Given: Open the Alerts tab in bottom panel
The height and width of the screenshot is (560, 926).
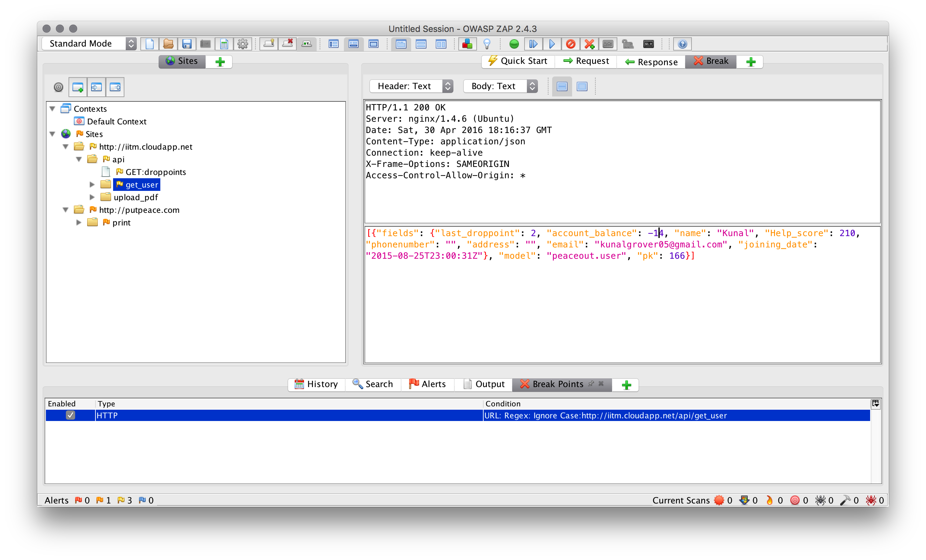Looking at the screenshot, I should 427,384.
